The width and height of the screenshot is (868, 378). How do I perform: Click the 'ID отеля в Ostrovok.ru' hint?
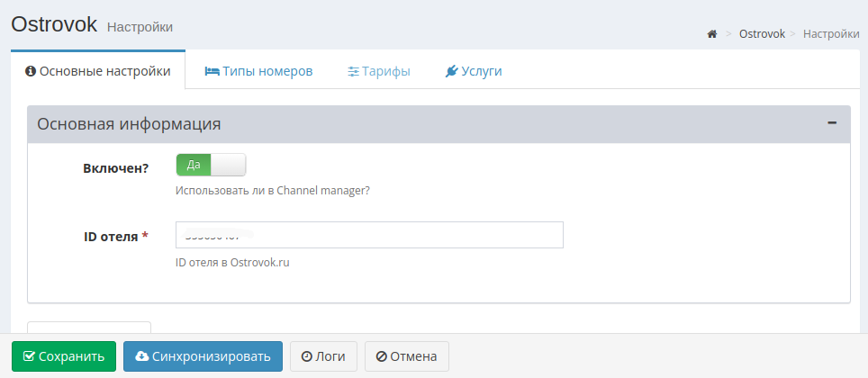pos(232,263)
